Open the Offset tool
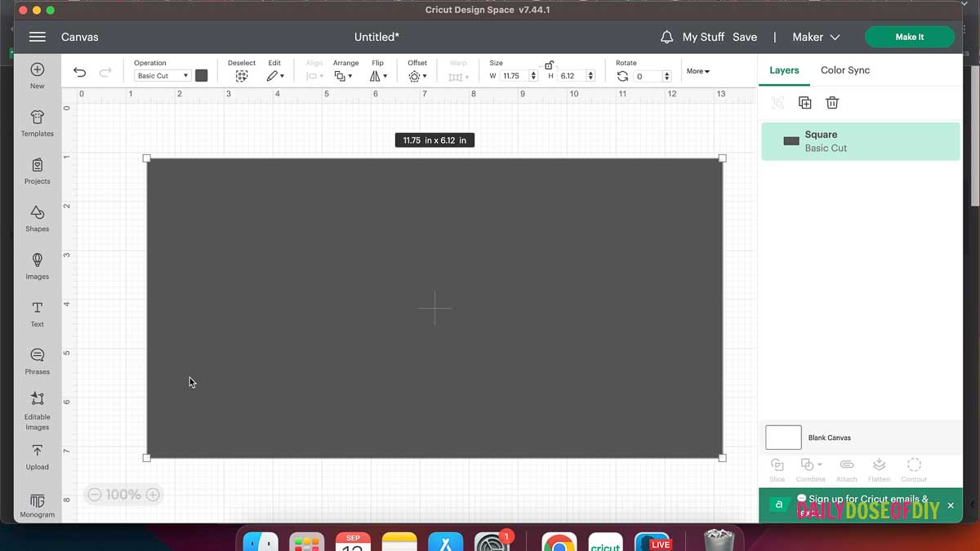The height and width of the screenshot is (551, 980). (x=417, y=76)
